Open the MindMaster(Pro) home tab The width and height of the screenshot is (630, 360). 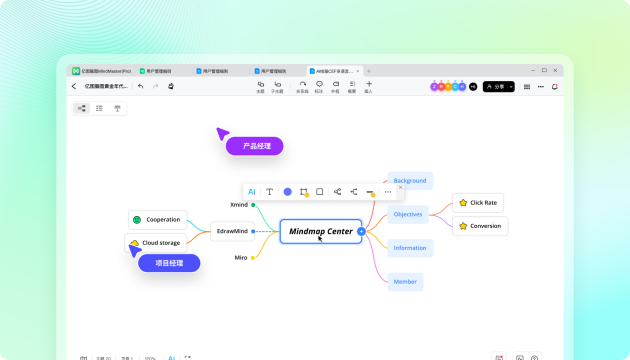pyautogui.click(x=102, y=71)
